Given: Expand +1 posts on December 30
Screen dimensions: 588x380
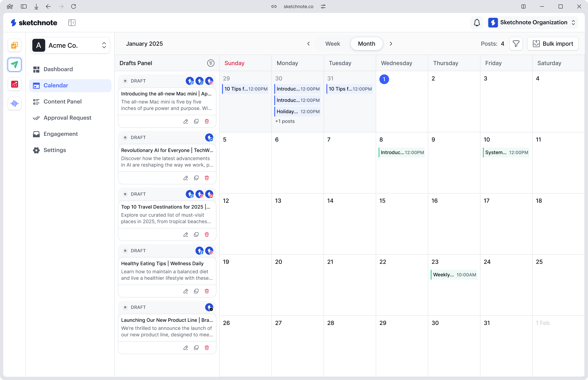Looking at the screenshot, I should (x=285, y=121).
